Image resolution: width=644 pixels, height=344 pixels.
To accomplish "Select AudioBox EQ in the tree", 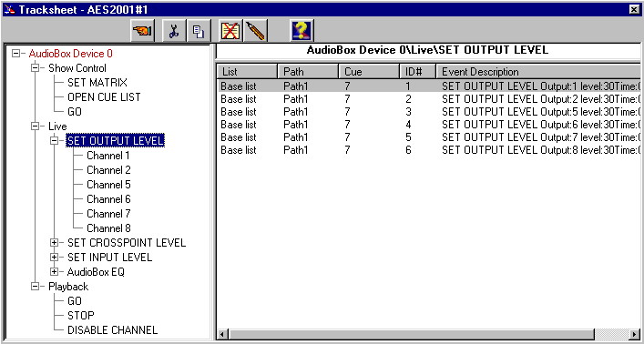I will [96, 272].
